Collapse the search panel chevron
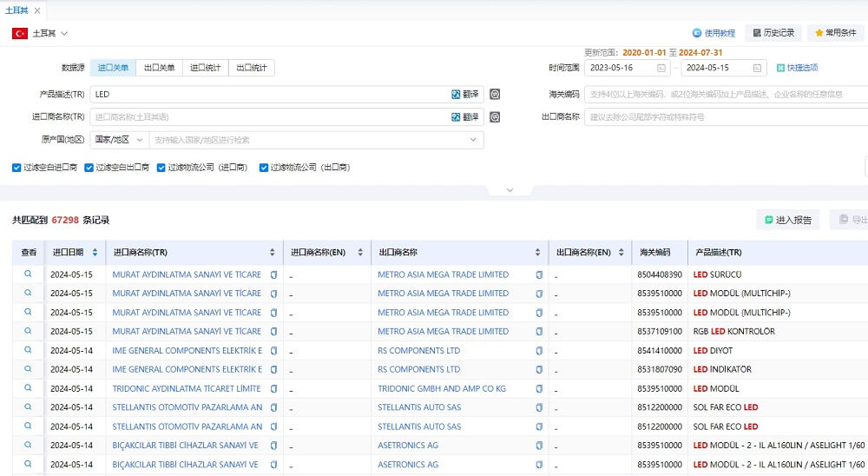Viewport: 868px width, 476px height. [510, 190]
